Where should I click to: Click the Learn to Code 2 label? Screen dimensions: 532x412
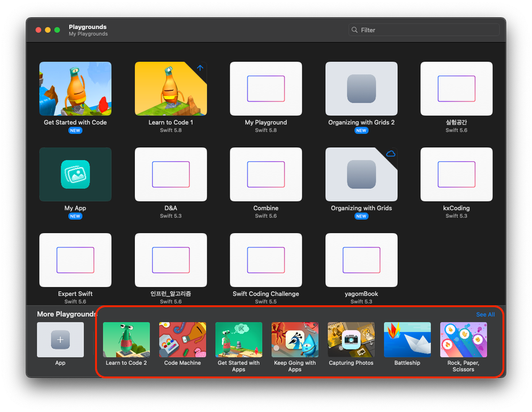(126, 363)
